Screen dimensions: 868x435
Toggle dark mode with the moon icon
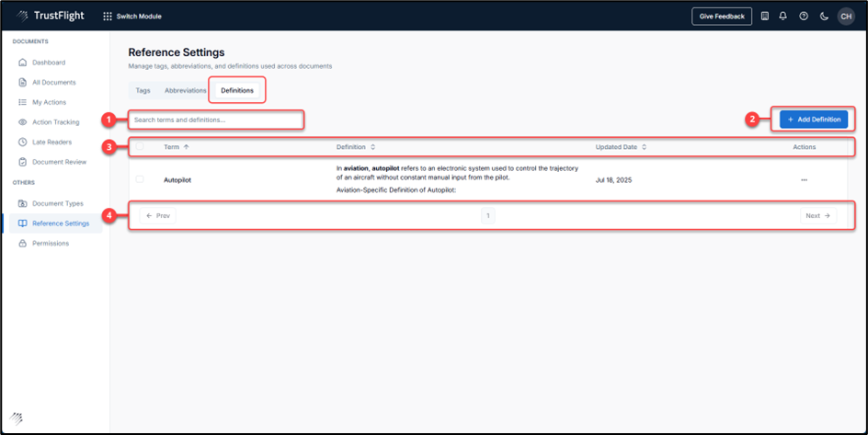pyautogui.click(x=824, y=17)
